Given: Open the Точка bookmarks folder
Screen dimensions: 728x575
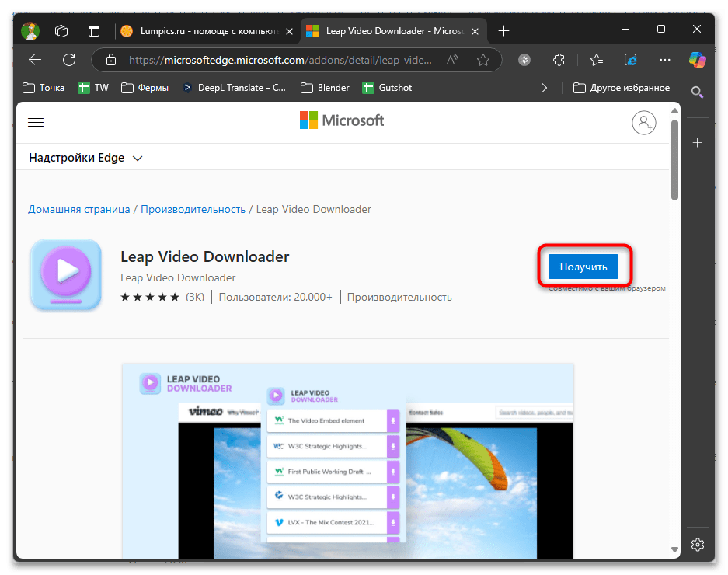Looking at the screenshot, I should [x=44, y=88].
